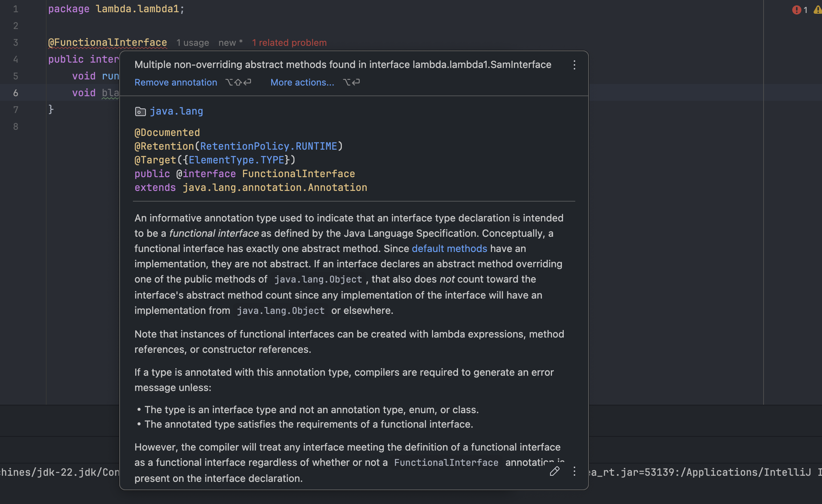Click the Remove annotation quick fix
Viewport: 822px width, 504px height.
tap(176, 82)
